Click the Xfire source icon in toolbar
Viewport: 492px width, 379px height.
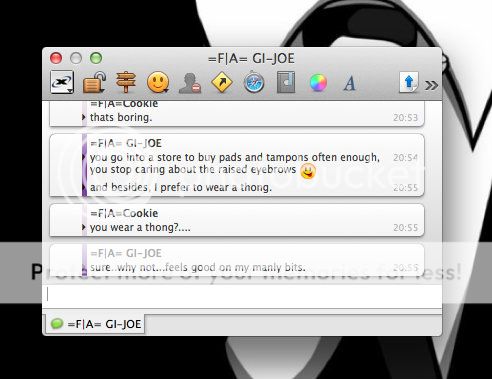pyautogui.click(x=62, y=82)
